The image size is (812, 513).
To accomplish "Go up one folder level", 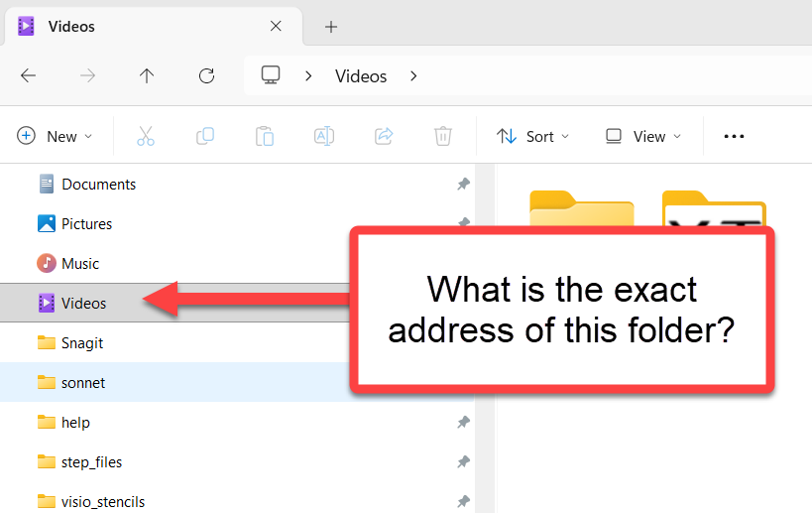I will click(x=147, y=75).
